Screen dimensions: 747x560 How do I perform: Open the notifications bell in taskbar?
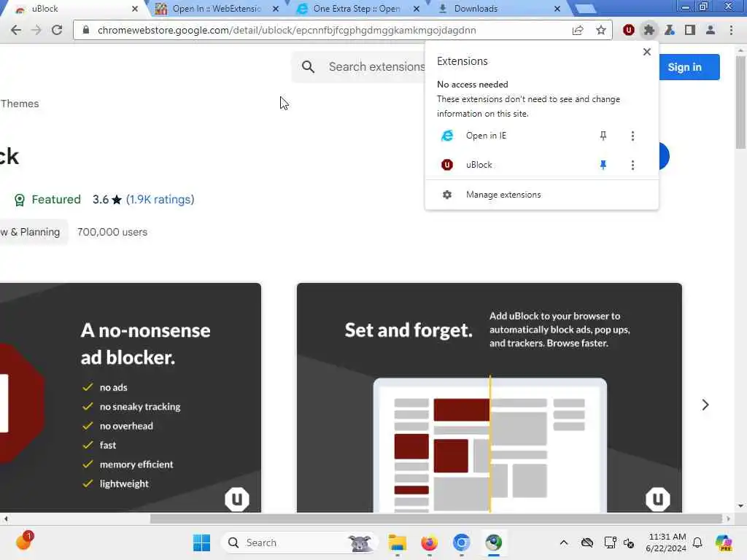point(697,542)
